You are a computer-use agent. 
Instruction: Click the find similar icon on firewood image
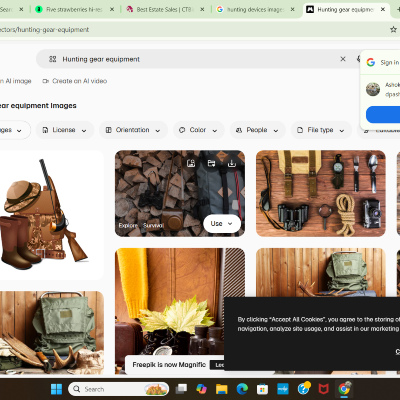tap(191, 163)
